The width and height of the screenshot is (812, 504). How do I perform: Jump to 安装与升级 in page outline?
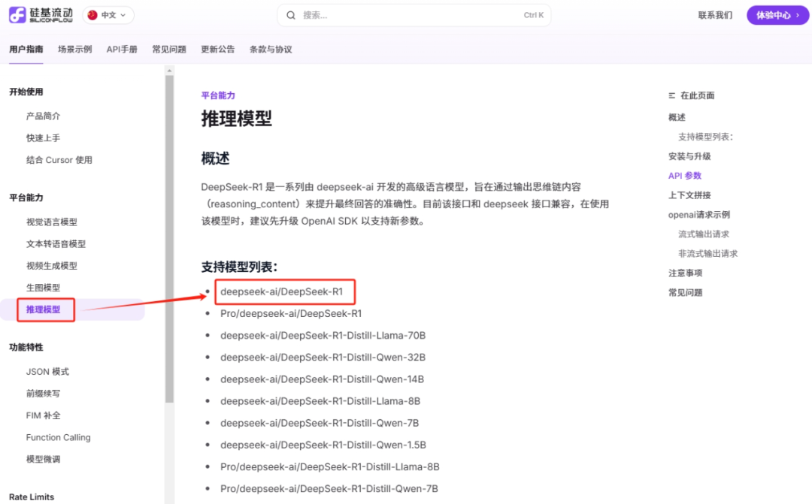tap(689, 156)
